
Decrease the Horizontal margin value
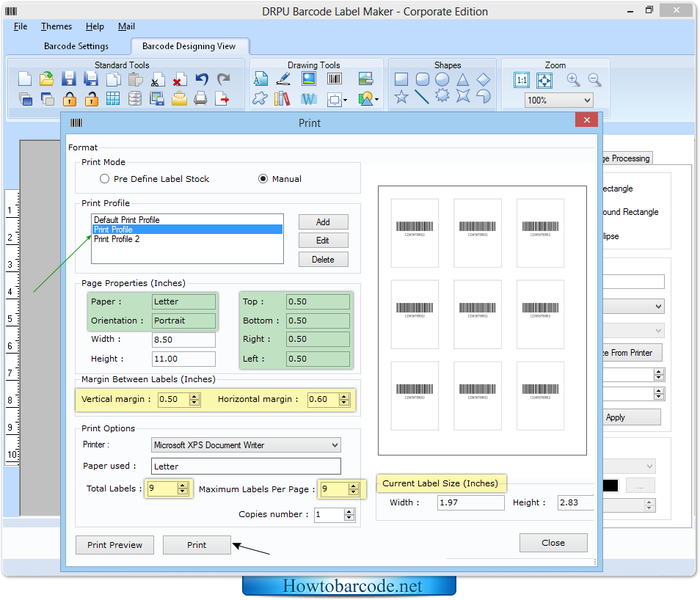pyautogui.click(x=343, y=402)
